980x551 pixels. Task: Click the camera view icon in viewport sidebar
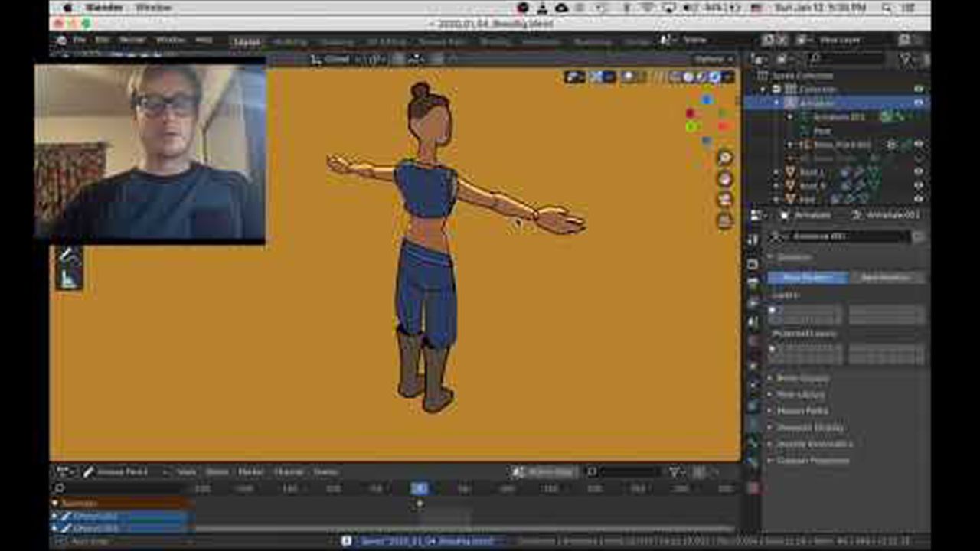tap(724, 200)
